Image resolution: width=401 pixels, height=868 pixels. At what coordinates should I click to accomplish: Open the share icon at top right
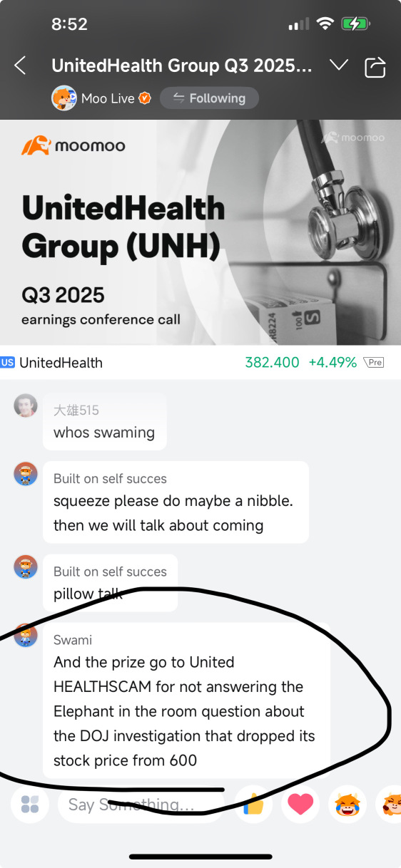tap(375, 66)
